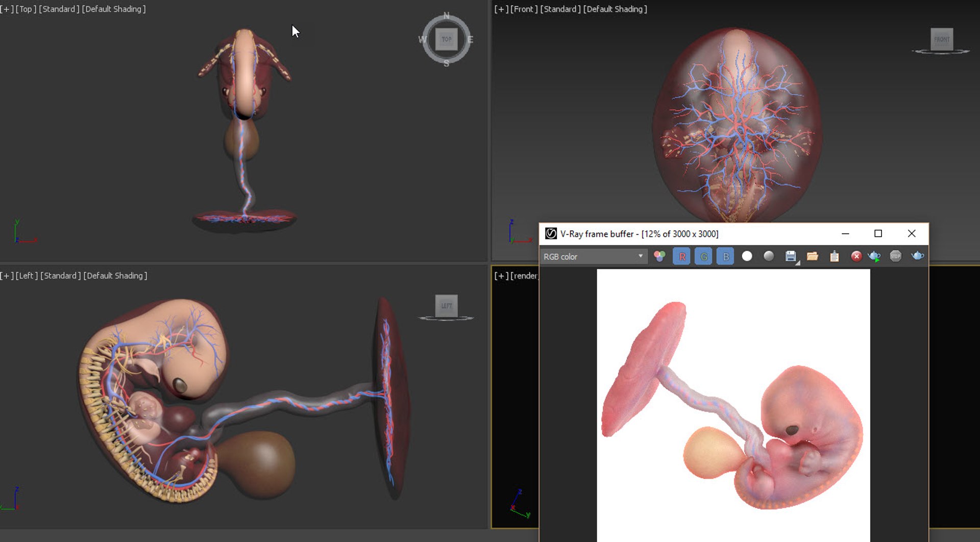Viewport: 980px width, 542px height.
Task: Click the FRONT face of the ViewCube
Action: tap(942, 39)
